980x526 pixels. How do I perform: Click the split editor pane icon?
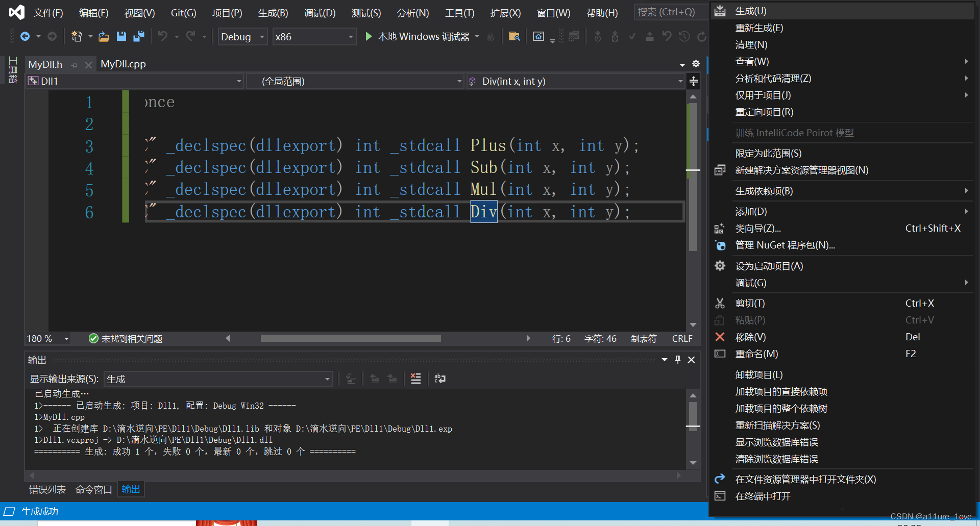694,81
